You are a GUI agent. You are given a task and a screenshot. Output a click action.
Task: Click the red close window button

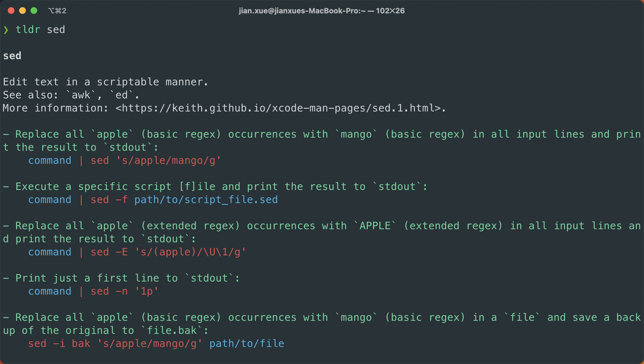(11, 11)
